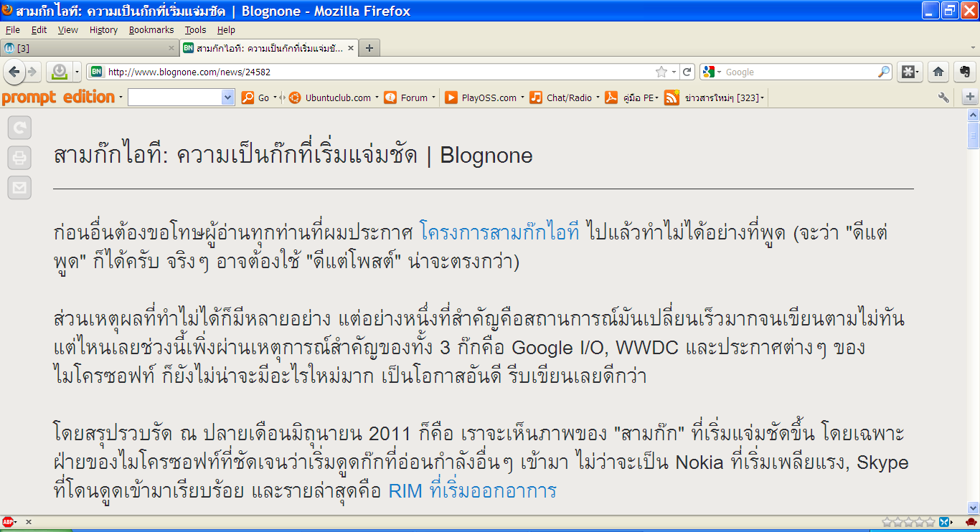Run search with the magnifier icon

point(884,72)
